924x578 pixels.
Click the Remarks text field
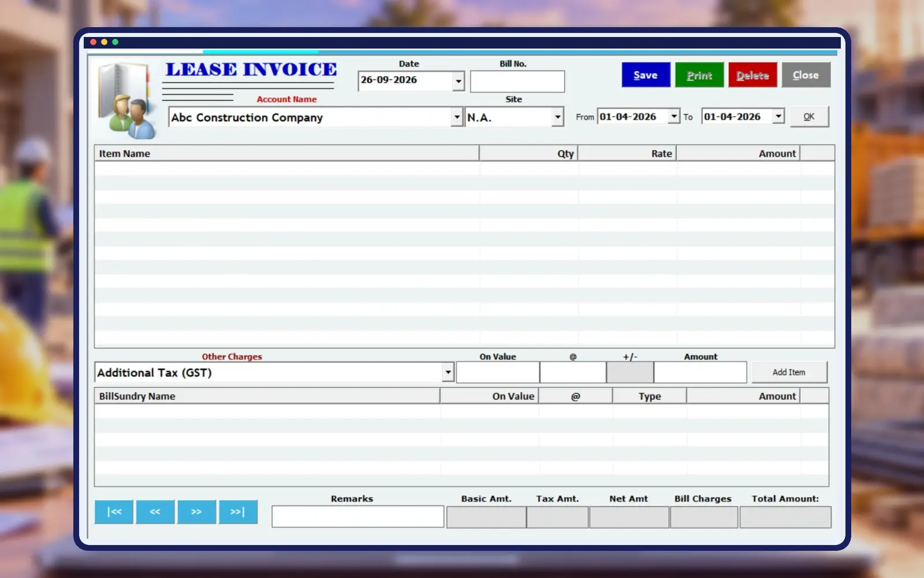pos(358,517)
